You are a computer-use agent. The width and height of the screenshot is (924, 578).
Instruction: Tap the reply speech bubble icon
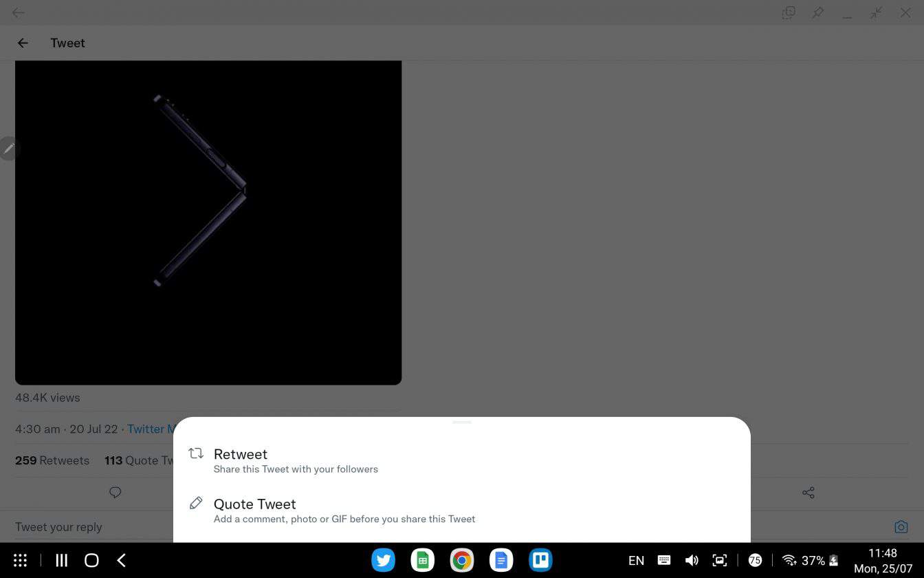[115, 493]
